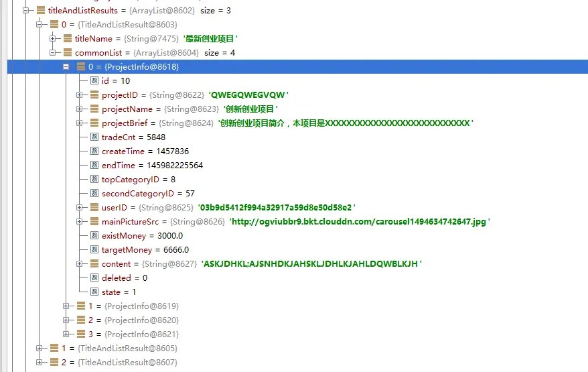Image resolution: width=588 pixels, height=372 pixels.
Task: Click the primitive icon beside tradeCnt
Action: 94,137
